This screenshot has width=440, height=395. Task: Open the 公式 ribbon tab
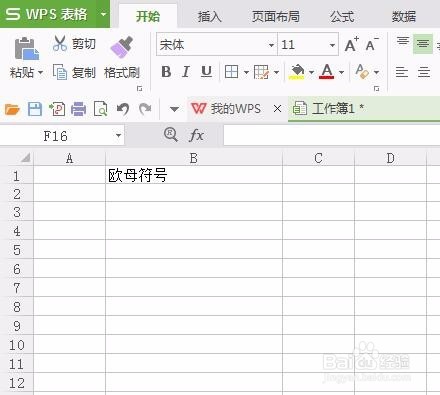(342, 16)
